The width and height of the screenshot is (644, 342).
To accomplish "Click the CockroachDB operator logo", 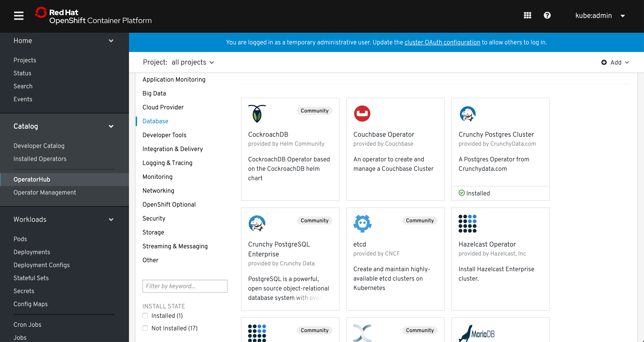I will pos(257,114).
